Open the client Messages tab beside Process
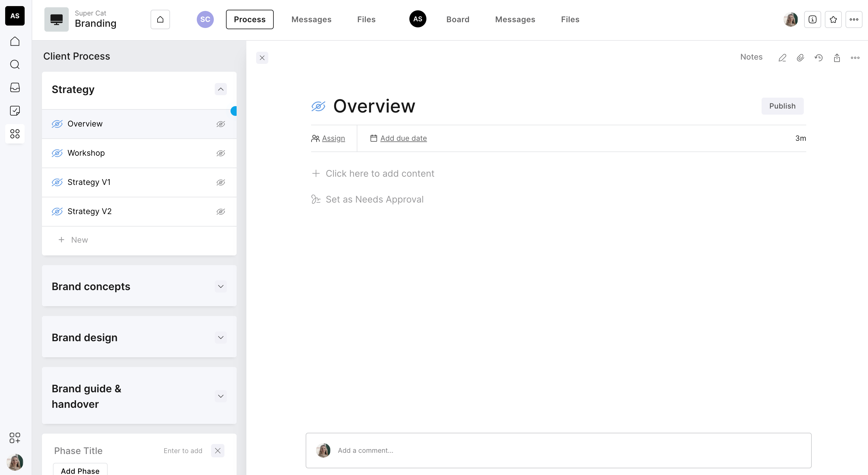The width and height of the screenshot is (868, 475). point(311,19)
